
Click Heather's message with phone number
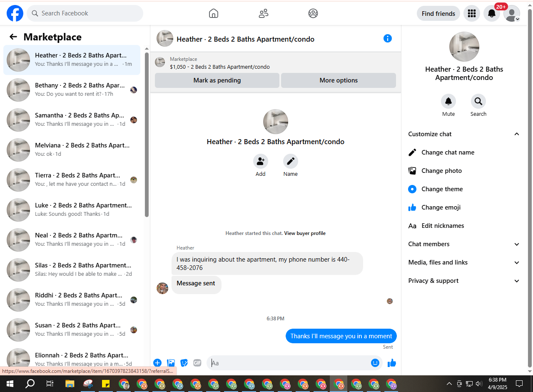(x=267, y=263)
